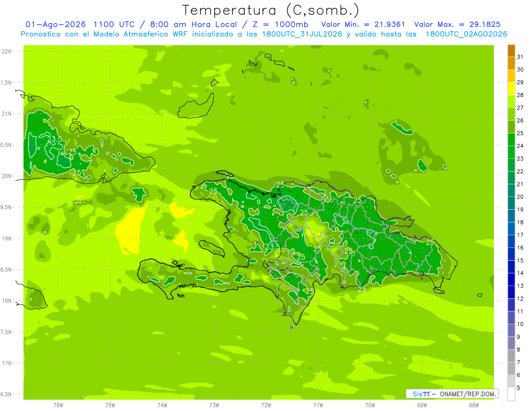Click the '72W' longitude label

pos(266,405)
